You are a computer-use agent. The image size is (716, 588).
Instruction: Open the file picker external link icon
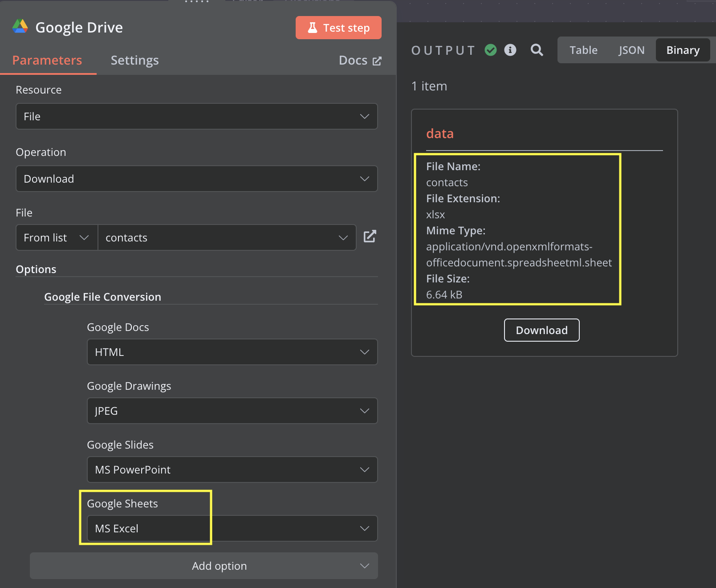pos(370,237)
